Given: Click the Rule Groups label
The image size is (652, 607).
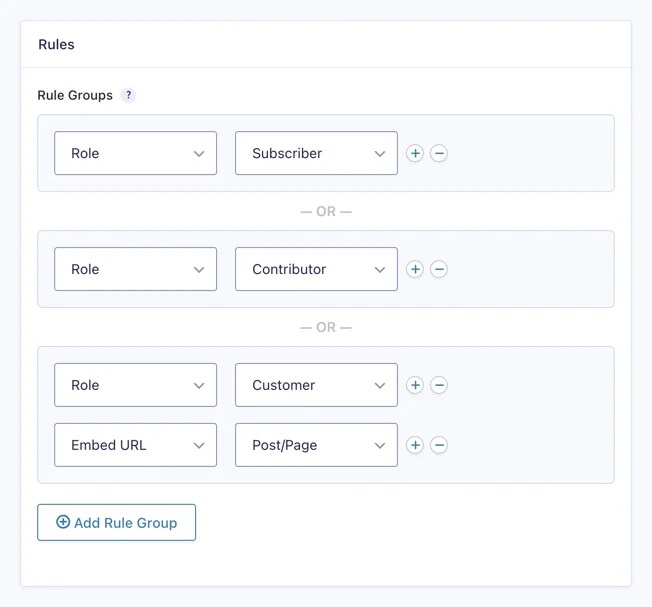Looking at the screenshot, I should click(x=75, y=95).
